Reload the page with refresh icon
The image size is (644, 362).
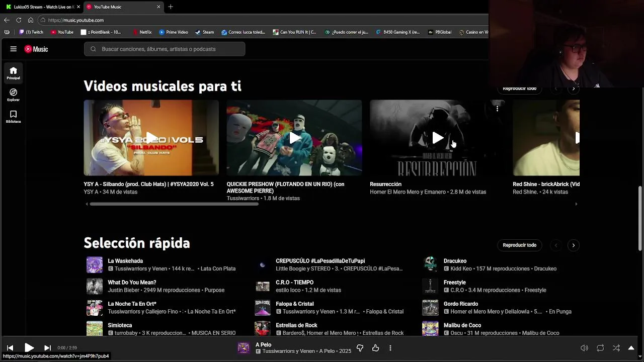pos(19,20)
